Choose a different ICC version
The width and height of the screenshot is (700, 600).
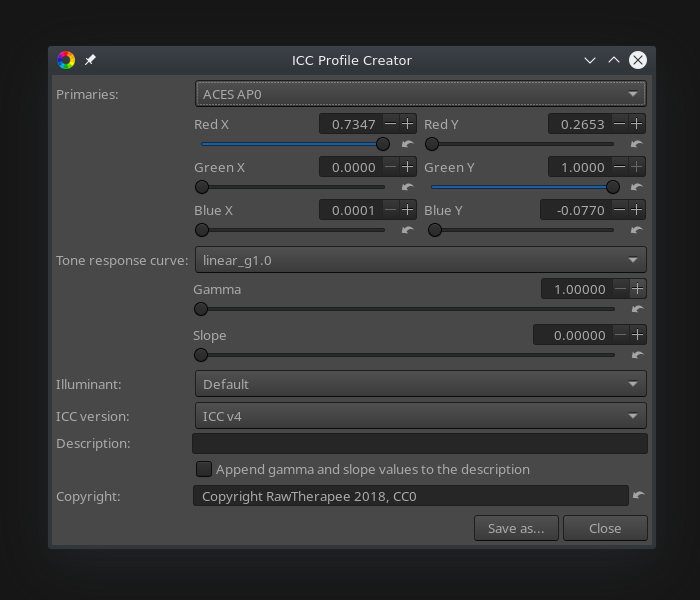tap(420, 416)
